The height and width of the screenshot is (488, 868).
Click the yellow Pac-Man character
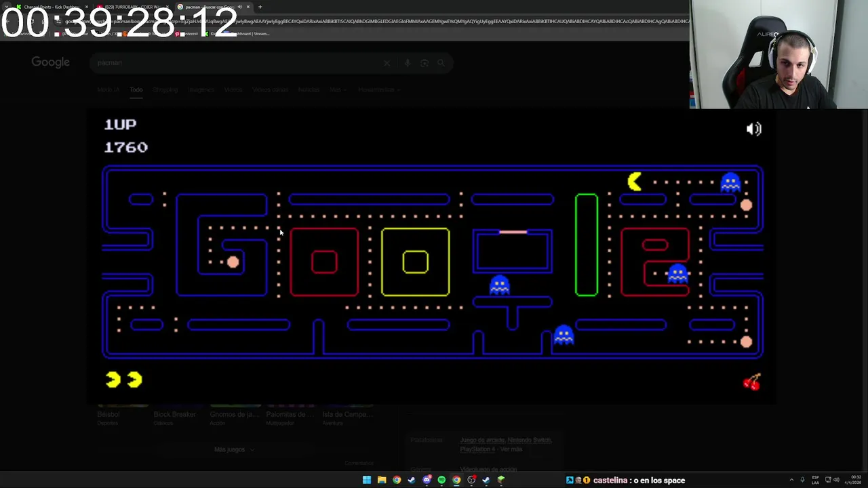(x=635, y=182)
